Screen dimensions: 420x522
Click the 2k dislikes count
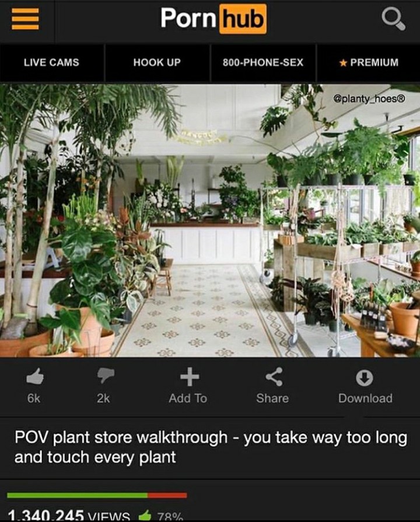click(x=103, y=398)
